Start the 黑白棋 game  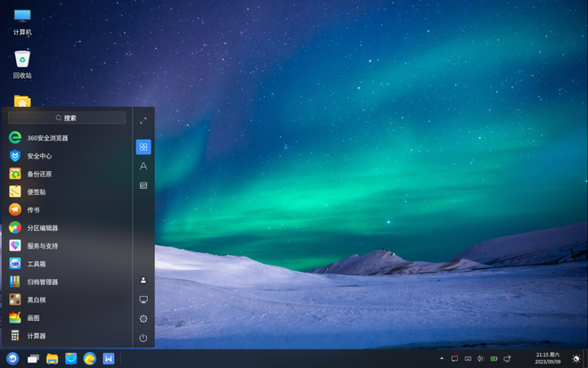tap(37, 300)
